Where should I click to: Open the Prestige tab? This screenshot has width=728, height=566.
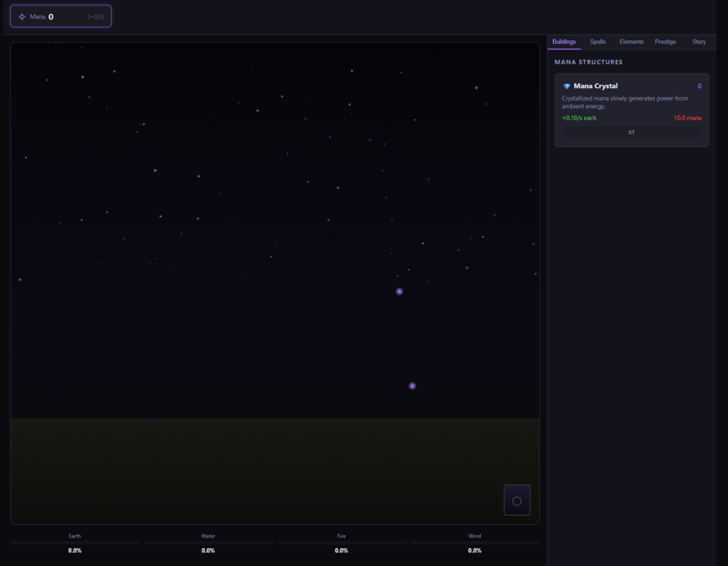tap(665, 42)
